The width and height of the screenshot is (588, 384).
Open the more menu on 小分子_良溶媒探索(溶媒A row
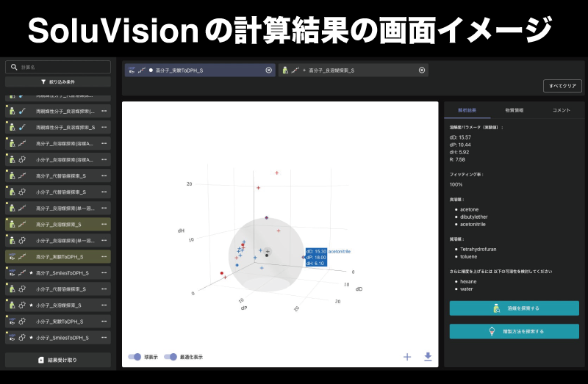[x=104, y=159]
